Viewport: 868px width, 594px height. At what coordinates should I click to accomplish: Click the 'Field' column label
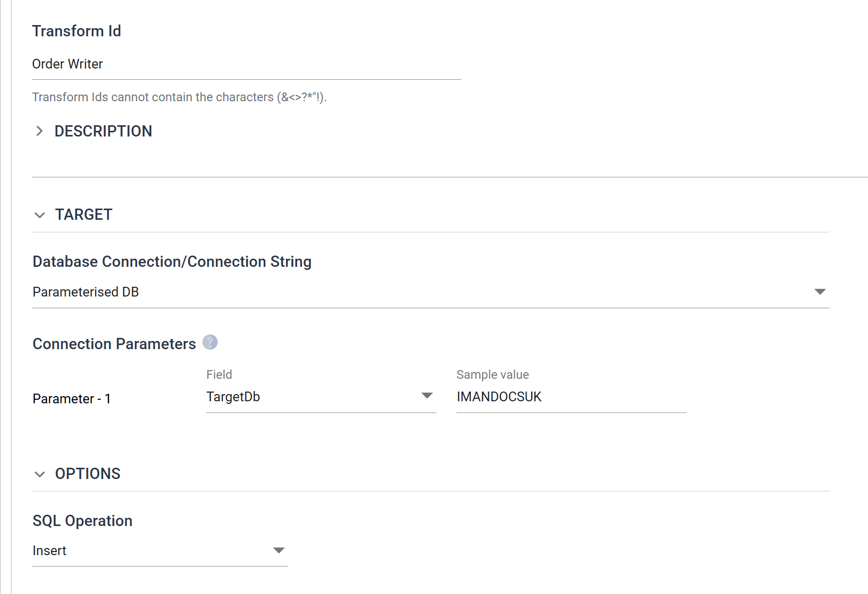(219, 375)
